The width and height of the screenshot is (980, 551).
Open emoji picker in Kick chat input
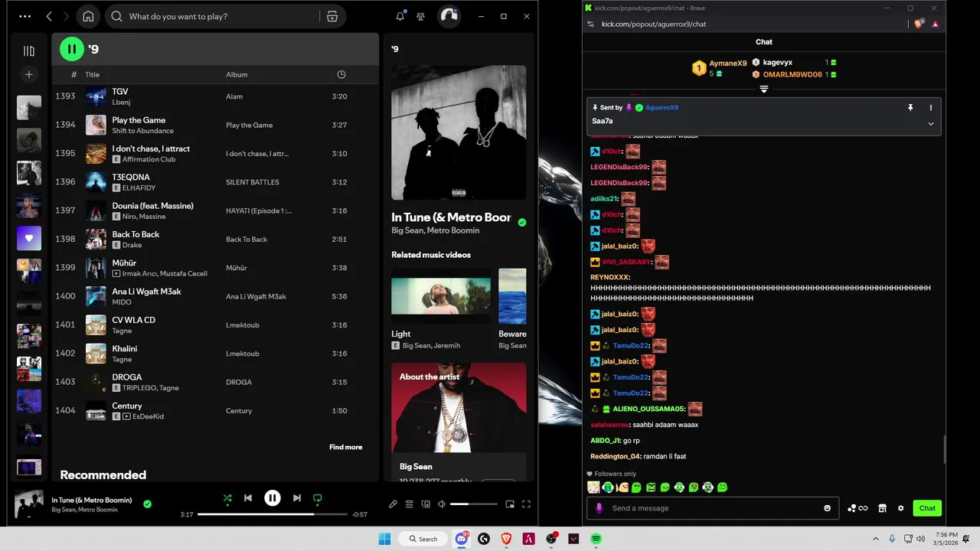[x=827, y=508]
